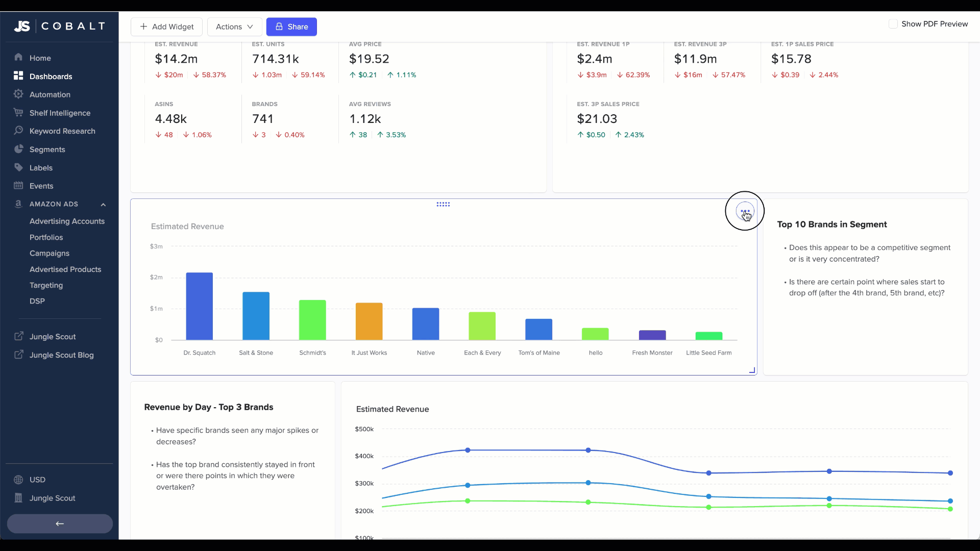Image resolution: width=980 pixels, height=551 pixels.
Task: Click the Segments pie chart icon
Action: [x=18, y=149]
